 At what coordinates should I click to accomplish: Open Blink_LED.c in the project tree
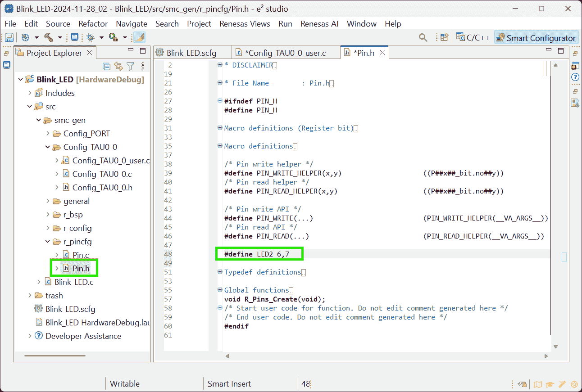pos(74,282)
